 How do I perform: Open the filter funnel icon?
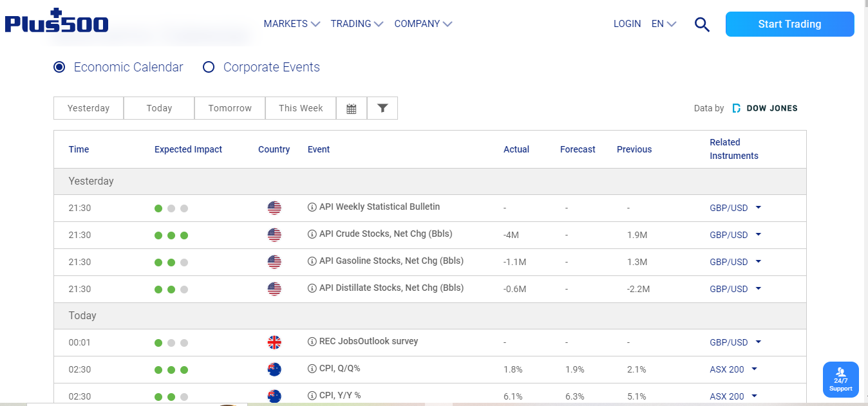382,108
